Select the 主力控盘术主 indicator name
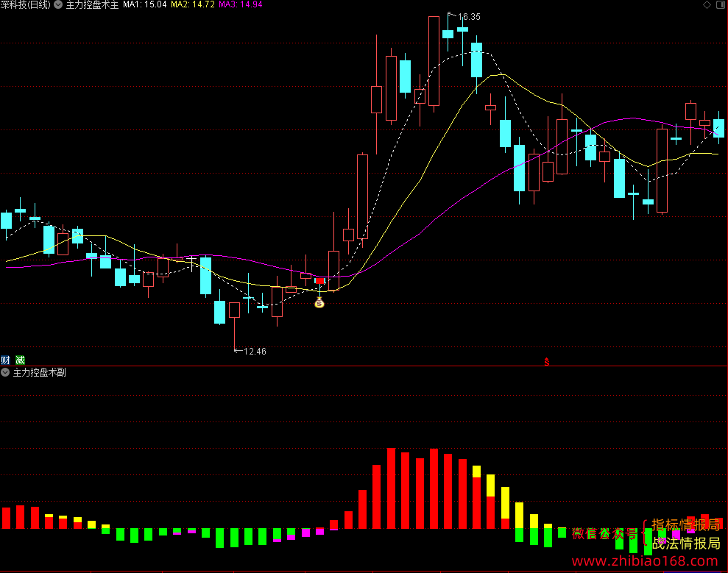Image resolution: width=728 pixels, height=573 pixels. coord(93,4)
